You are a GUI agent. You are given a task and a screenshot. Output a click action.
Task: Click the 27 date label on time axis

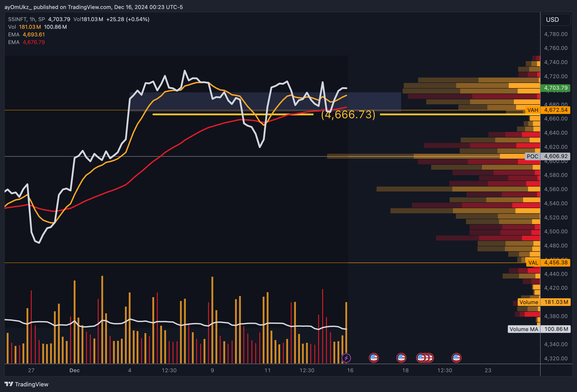(x=31, y=370)
